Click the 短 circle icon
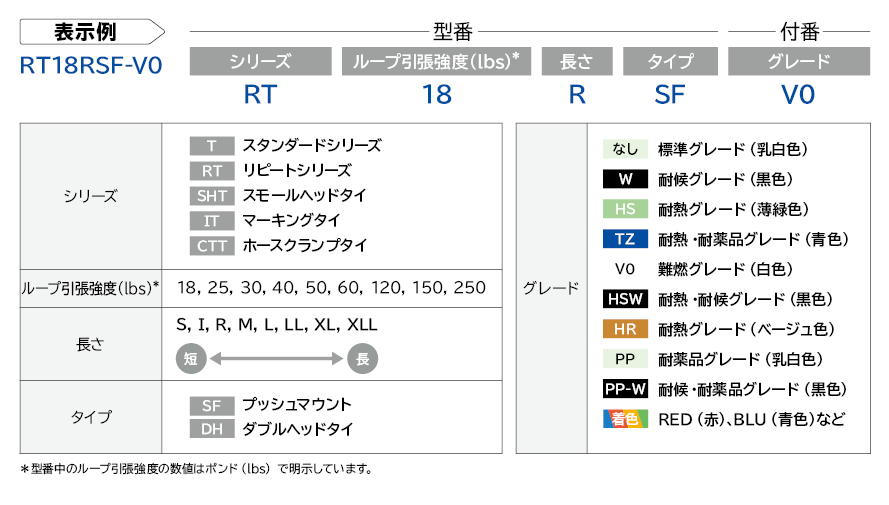 click(x=190, y=359)
